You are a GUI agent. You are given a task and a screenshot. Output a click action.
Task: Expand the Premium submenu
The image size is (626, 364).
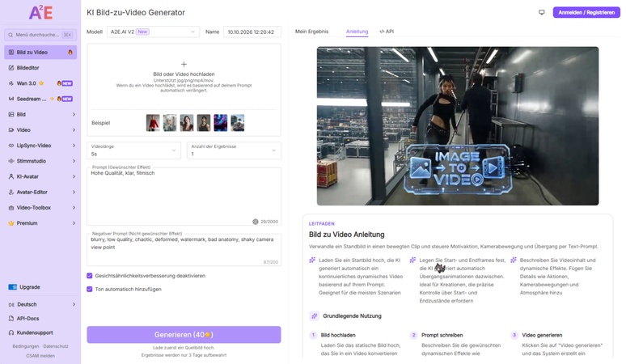(x=40, y=223)
